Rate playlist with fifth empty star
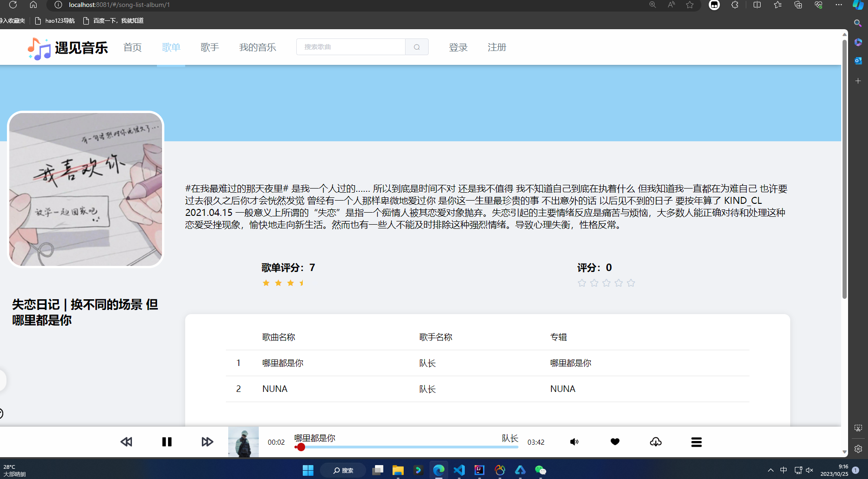Image resolution: width=868 pixels, height=479 pixels. [631, 283]
